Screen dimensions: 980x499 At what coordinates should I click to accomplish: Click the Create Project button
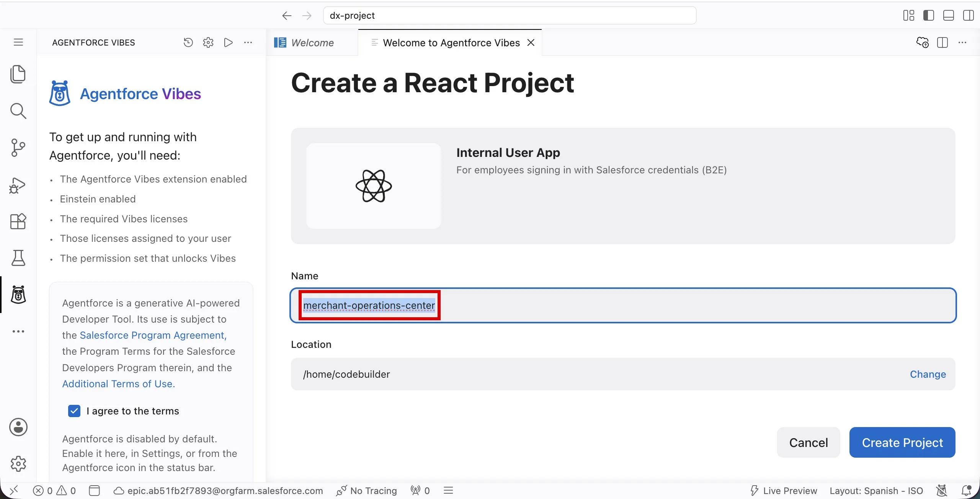click(902, 442)
